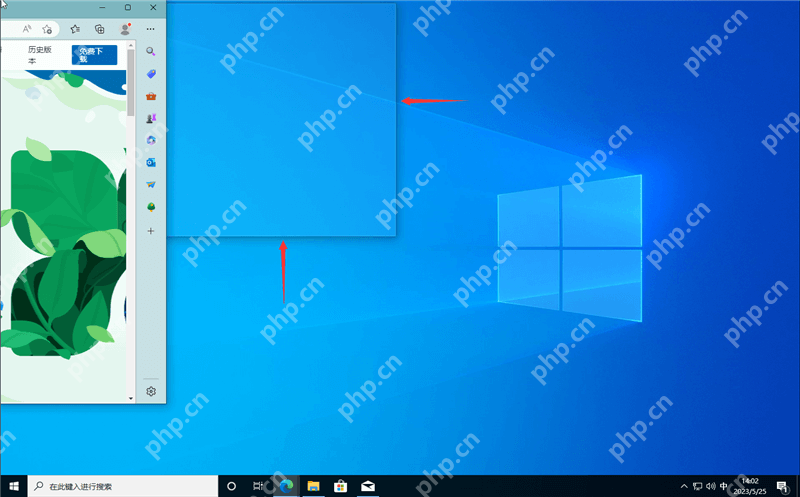The width and height of the screenshot is (800, 497).
Task: Open the notification center icon
Action: (782, 486)
